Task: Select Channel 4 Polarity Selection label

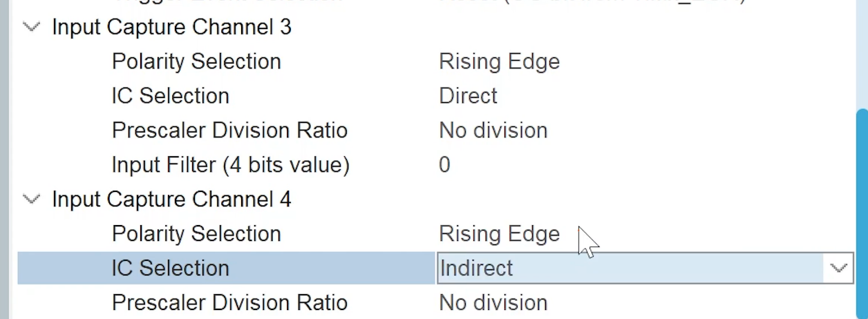Action: pos(196,234)
